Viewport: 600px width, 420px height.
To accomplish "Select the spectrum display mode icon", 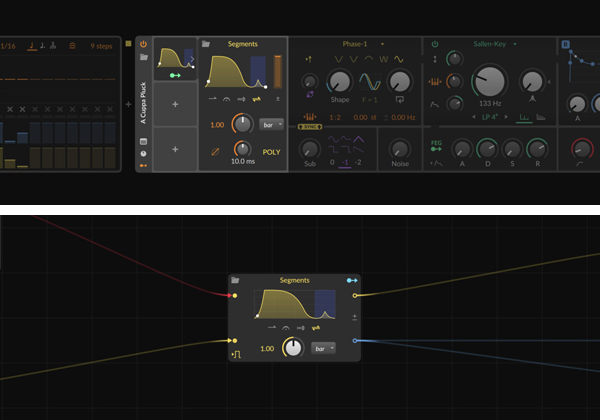I will coord(541,117).
